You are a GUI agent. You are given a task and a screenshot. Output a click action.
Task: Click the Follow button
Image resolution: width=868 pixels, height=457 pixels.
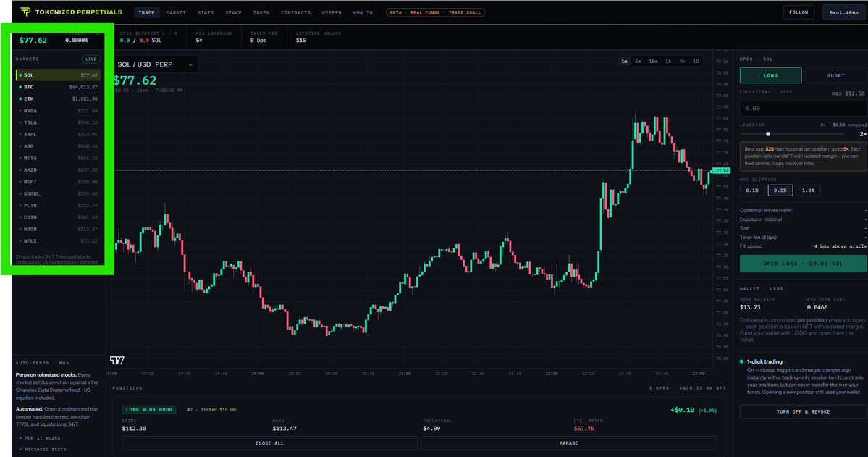pos(799,12)
